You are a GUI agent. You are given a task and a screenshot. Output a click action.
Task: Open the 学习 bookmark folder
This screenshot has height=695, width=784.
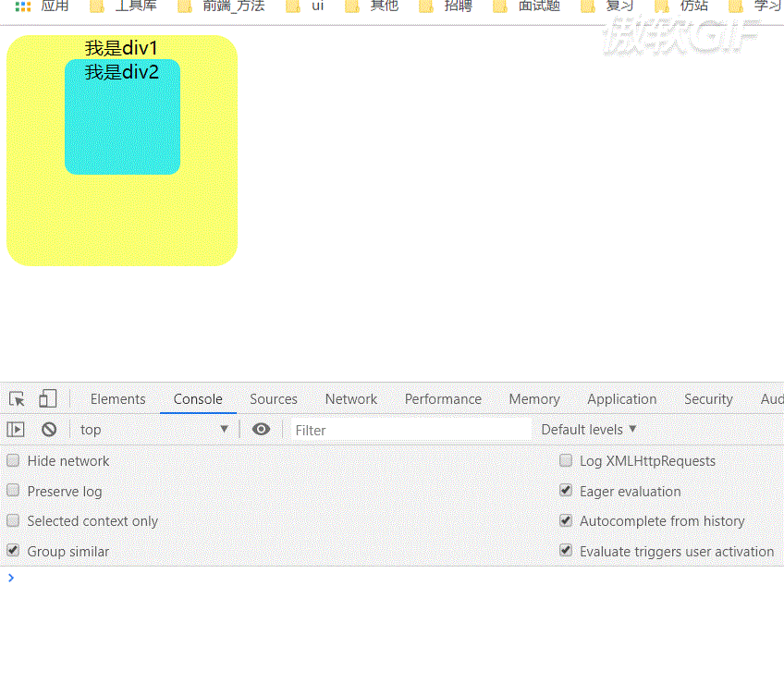pyautogui.click(x=755, y=6)
